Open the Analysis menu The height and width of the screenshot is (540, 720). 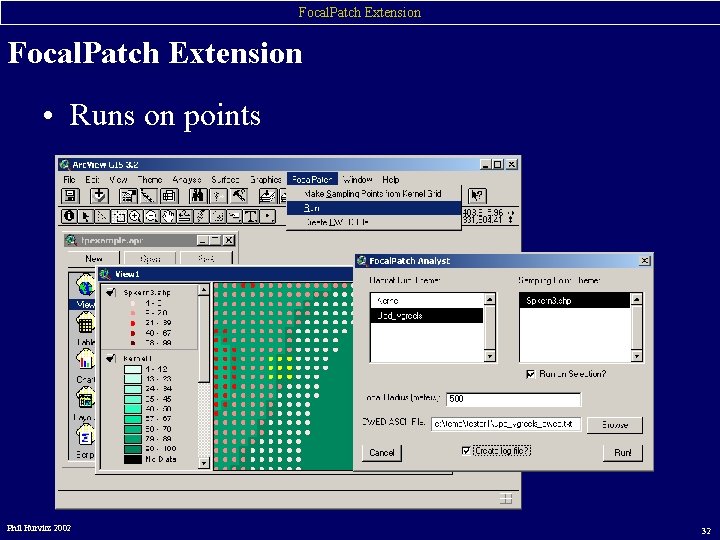tap(187, 180)
